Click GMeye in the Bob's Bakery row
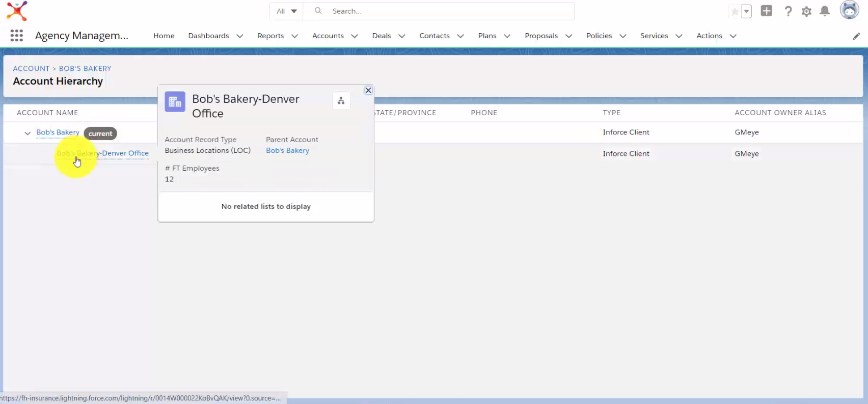 (x=747, y=132)
